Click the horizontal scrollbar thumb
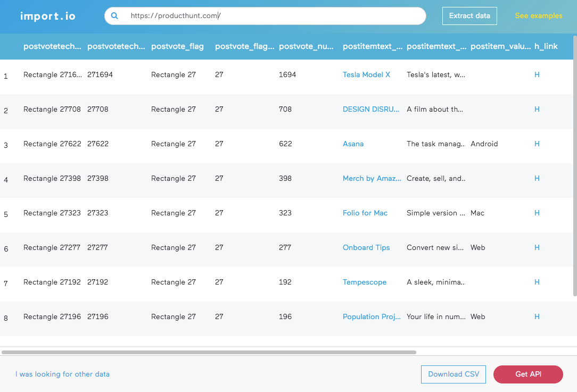The width and height of the screenshot is (577, 392). click(209, 352)
